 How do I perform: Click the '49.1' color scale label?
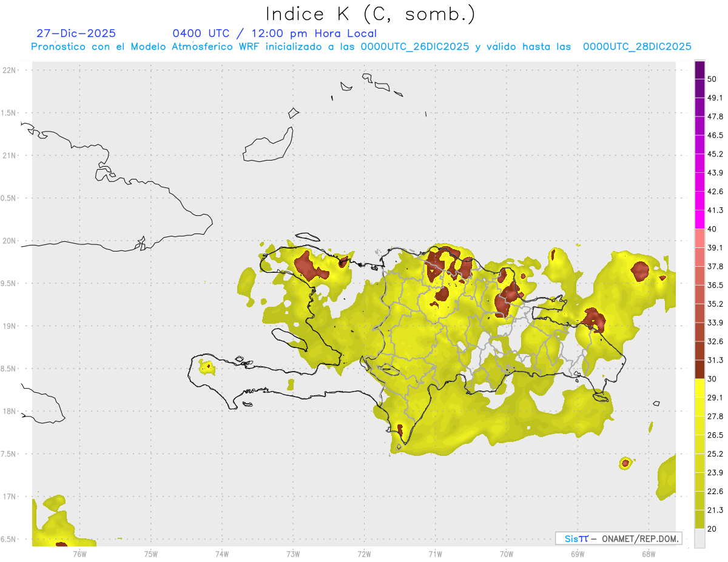(x=715, y=98)
